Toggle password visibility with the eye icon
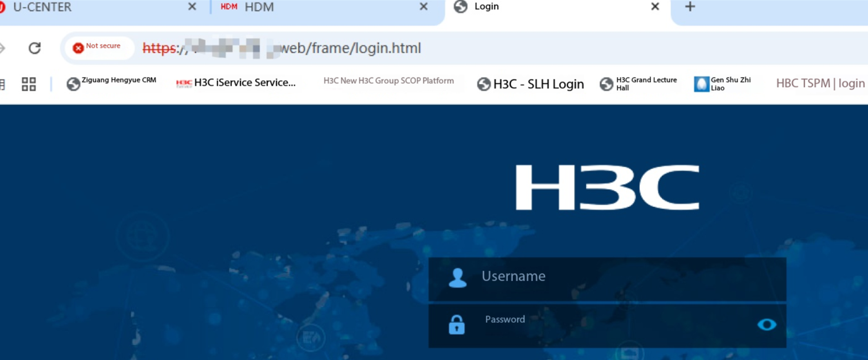Image resolution: width=868 pixels, height=360 pixels. click(766, 324)
